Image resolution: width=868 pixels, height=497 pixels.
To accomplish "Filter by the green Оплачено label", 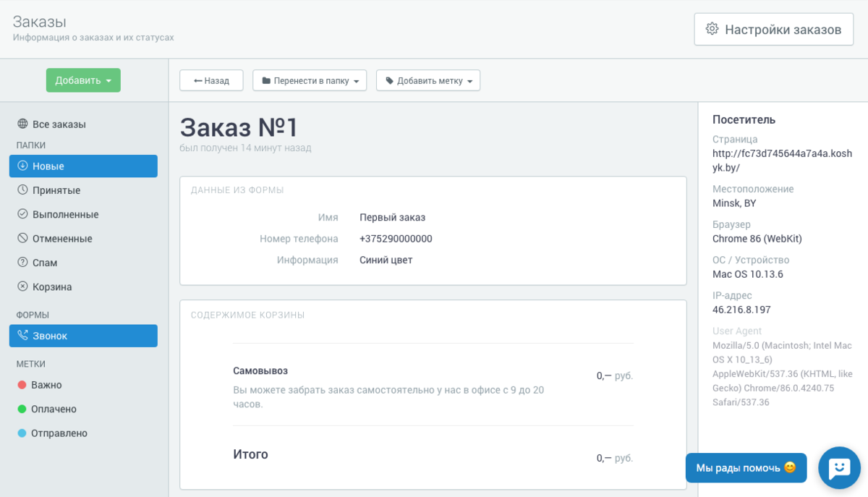I will 54,409.
